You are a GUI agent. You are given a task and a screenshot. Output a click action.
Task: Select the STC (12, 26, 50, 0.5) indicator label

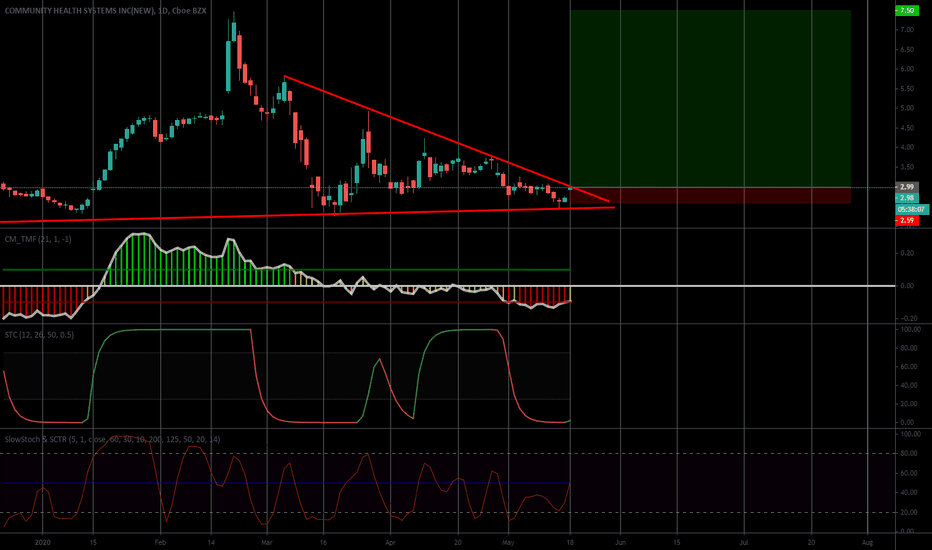point(39,335)
